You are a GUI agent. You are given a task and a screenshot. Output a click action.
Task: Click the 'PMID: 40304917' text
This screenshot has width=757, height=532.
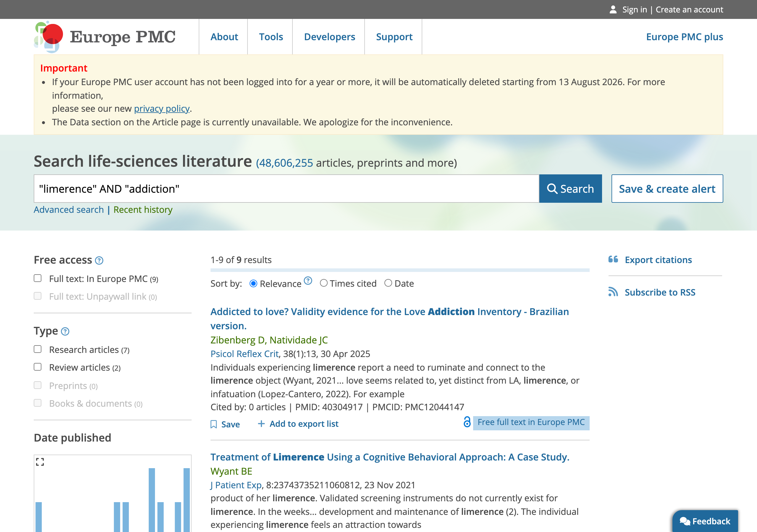coord(329,407)
